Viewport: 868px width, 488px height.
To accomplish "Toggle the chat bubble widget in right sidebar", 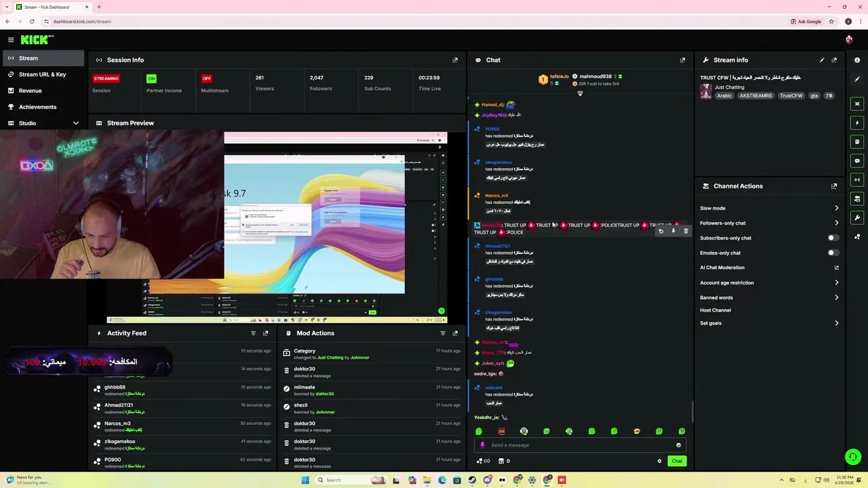I will (x=857, y=161).
